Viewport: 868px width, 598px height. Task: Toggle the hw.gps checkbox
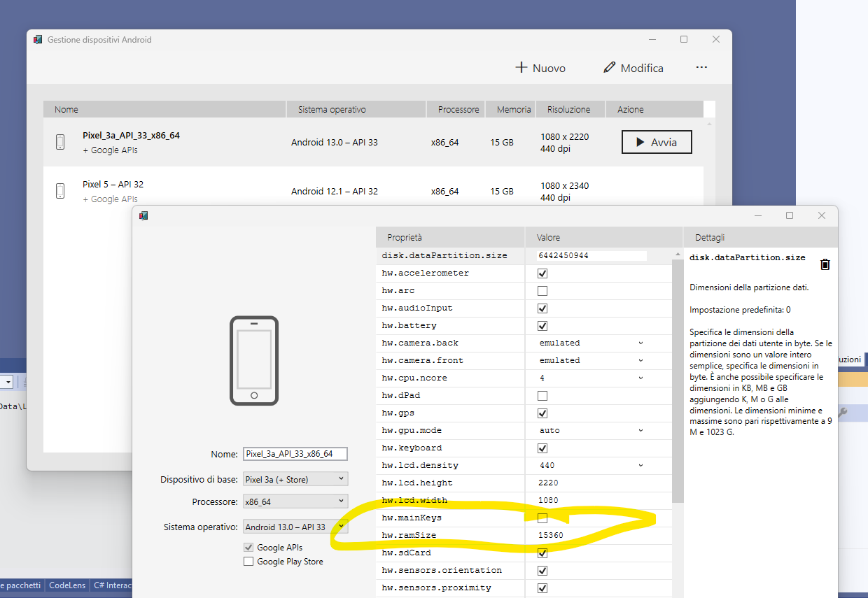coord(542,413)
